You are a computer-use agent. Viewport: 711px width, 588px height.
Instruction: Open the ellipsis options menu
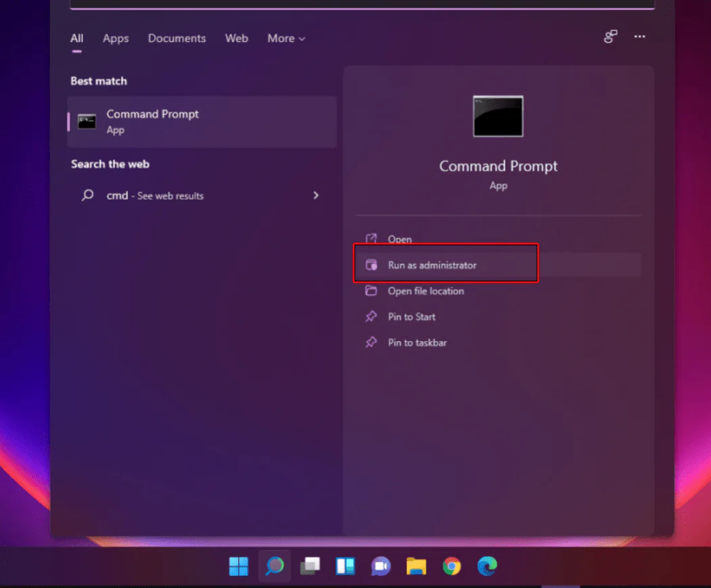click(639, 37)
